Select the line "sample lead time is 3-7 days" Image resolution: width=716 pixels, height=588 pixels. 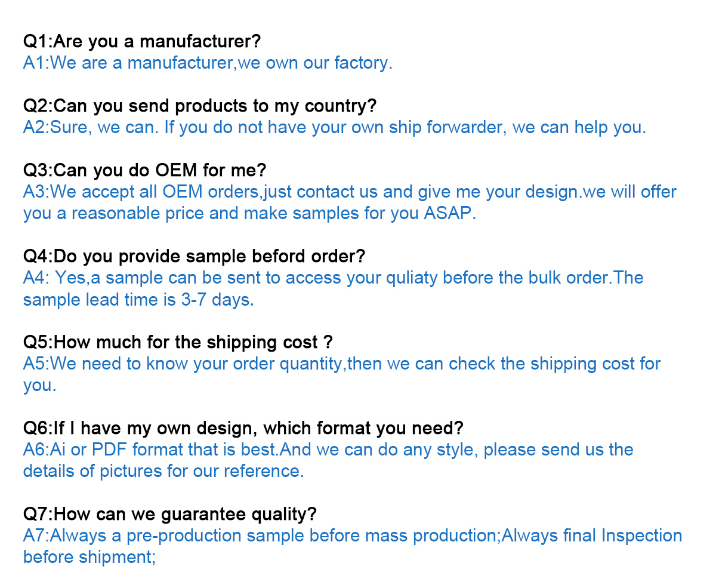click(138, 300)
